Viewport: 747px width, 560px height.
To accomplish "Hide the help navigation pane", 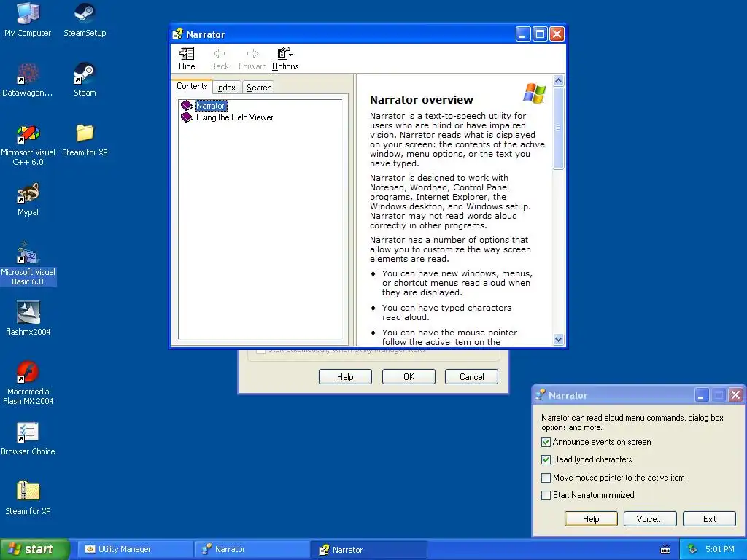I will pos(187,58).
